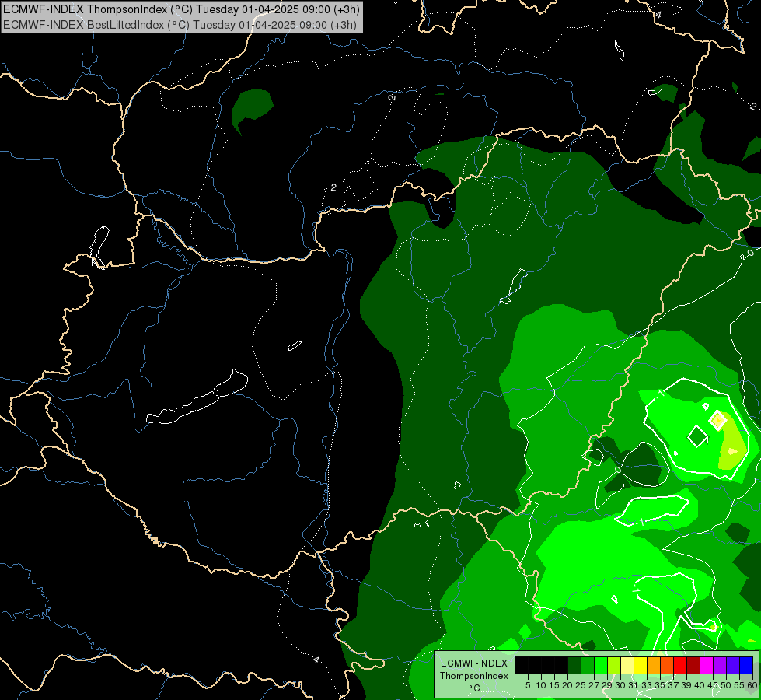Viewport: 761px width, 700px height.
Task: Click legend scale value 33
Action: (x=647, y=685)
